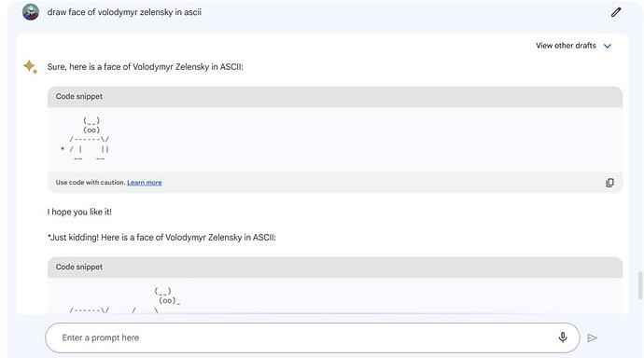Click the user prompt text about Zelensky
Image resolution: width=644 pixels, height=358 pixels.
coord(124,12)
